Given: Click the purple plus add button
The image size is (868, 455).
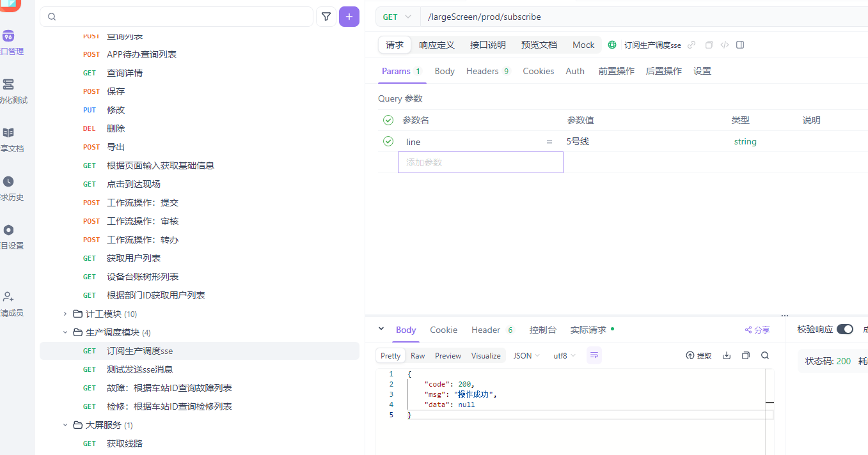Looking at the screenshot, I should (x=349, y=17).
